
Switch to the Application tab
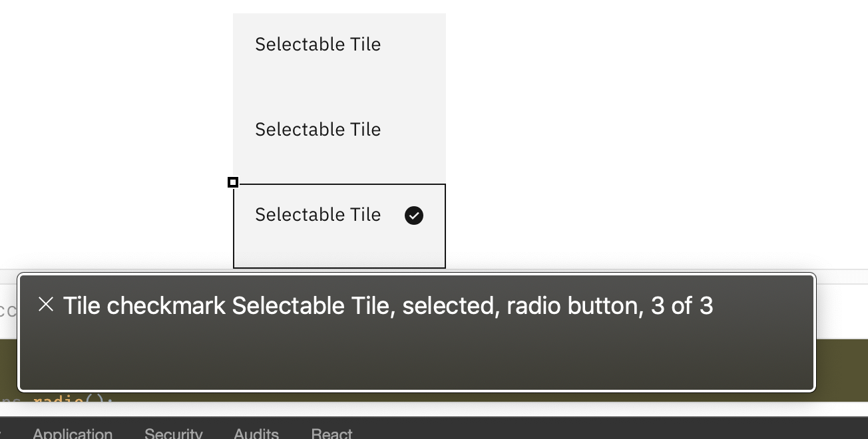coord(72,434)
